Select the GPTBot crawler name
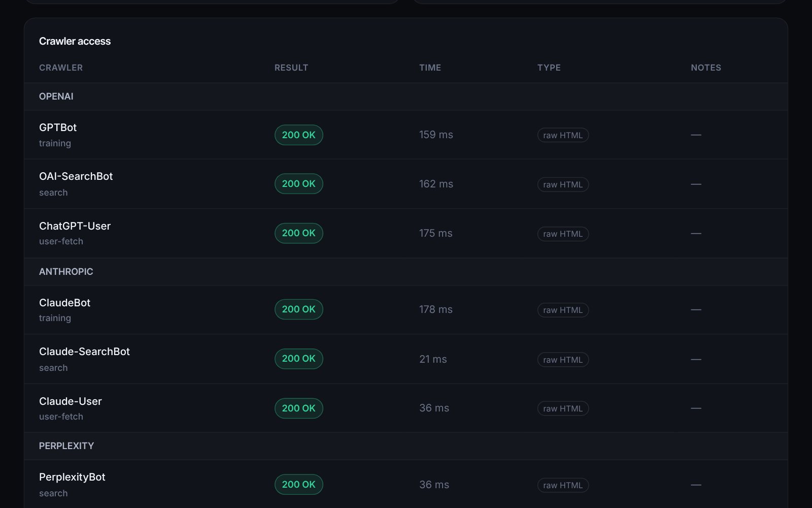This screenshot has height=508, width=812. (x=58, y=128)
